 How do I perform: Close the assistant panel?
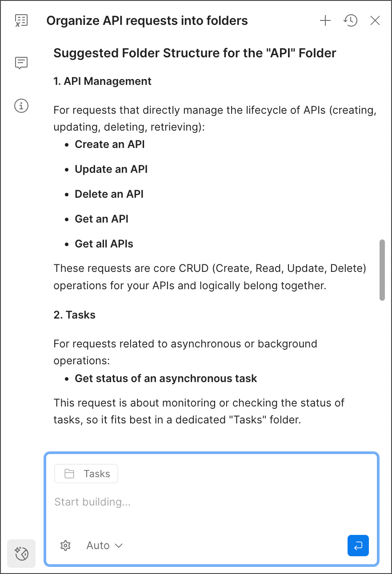[x=375, y=20]
